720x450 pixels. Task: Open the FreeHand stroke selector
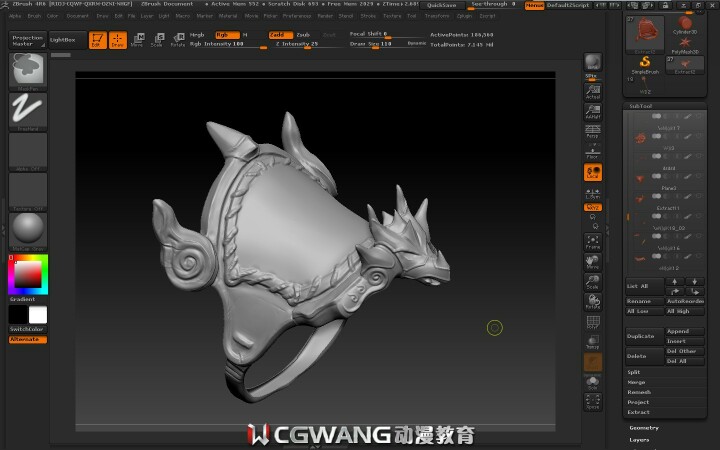(28, 112)
